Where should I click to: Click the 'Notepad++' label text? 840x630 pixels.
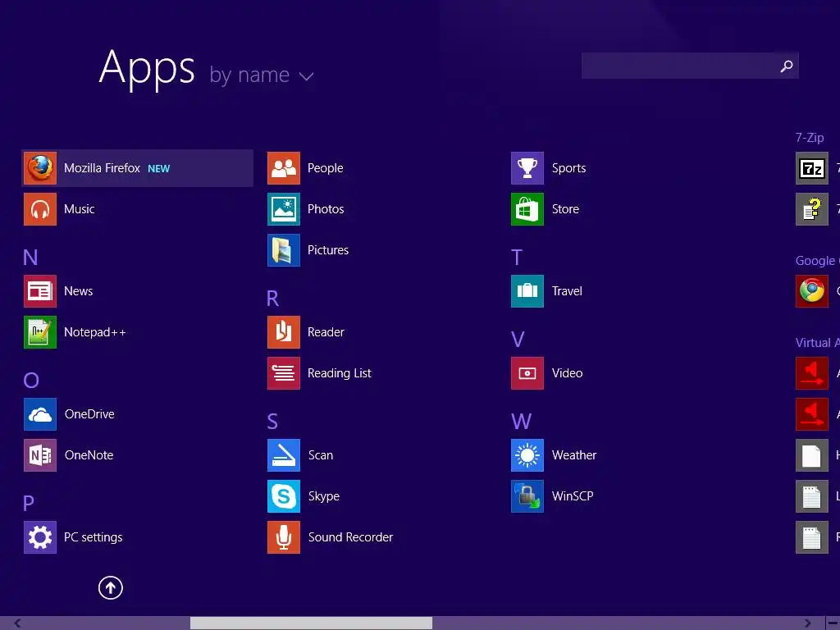coord(95,332)
